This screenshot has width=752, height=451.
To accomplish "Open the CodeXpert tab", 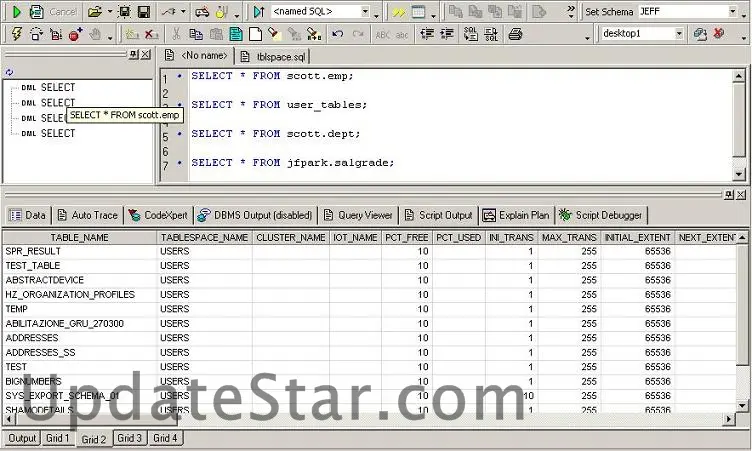I will 158,215.
